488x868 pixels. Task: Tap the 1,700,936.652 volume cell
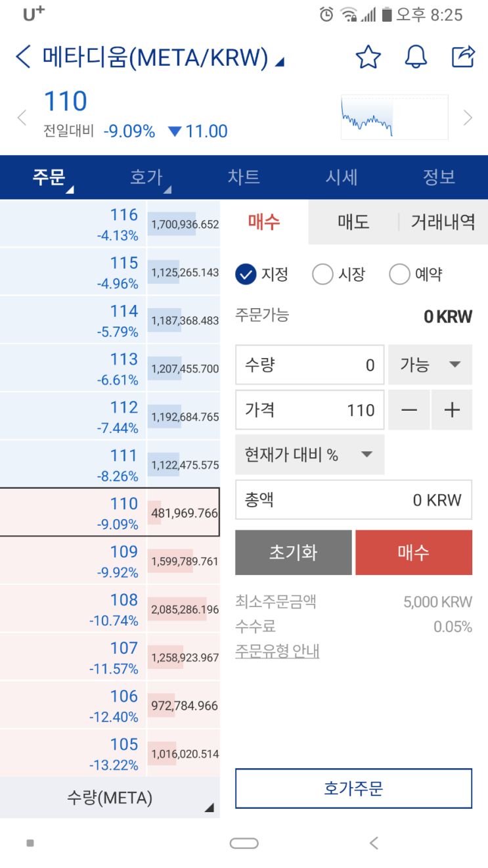click(184, 224)
